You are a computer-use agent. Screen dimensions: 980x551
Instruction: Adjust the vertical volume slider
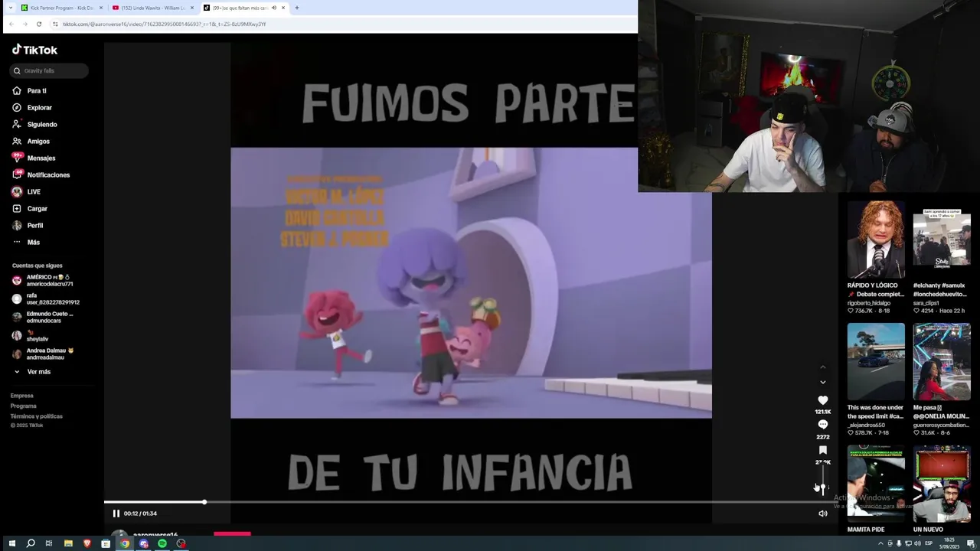click(823, 482)
